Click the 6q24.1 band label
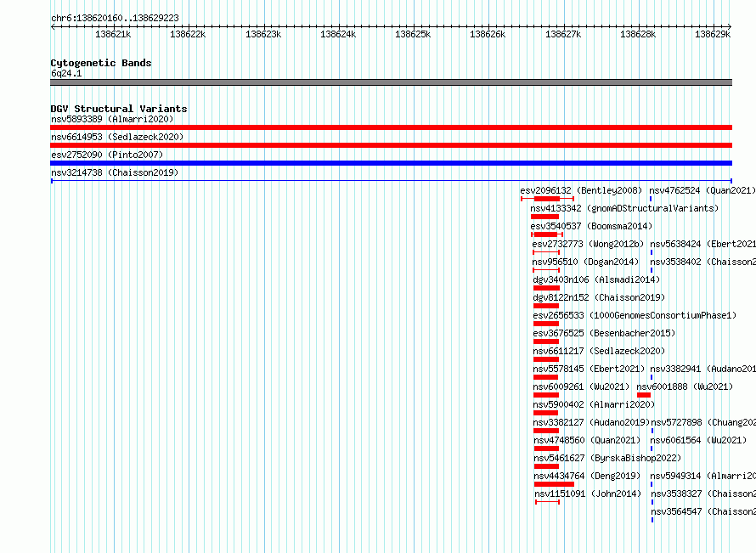This screenshot has width=756, height=553. (66, 73)
